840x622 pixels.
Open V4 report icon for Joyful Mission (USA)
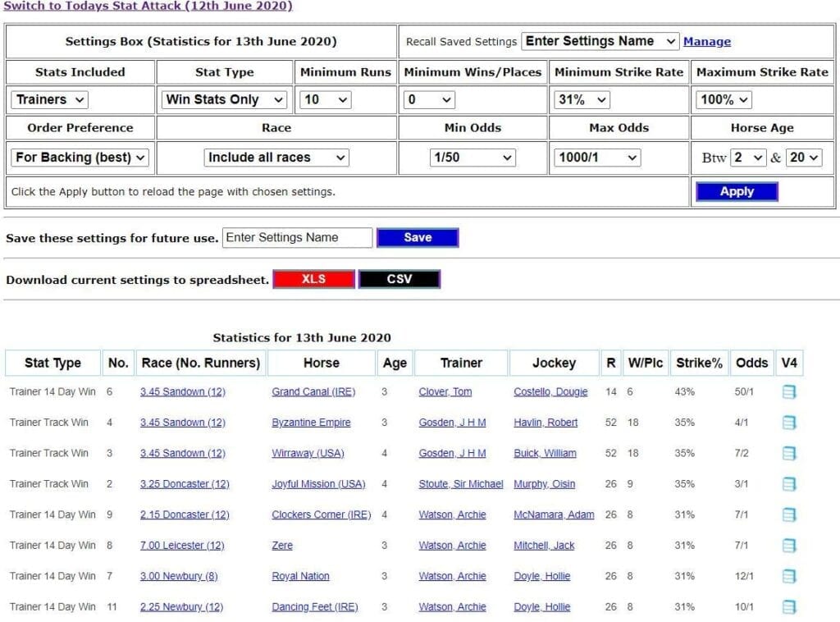[x=789, y=484]
